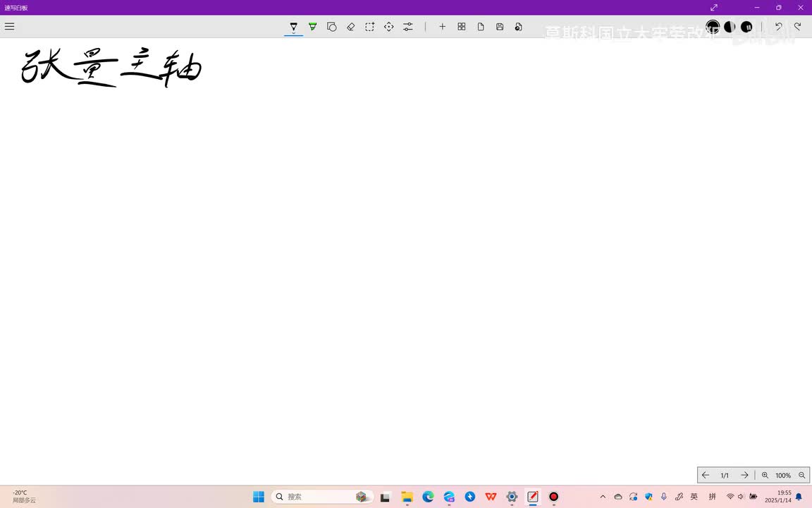The width and height of the screenshot is (812, 508).
Task: Open the hamburger menu at top left
Action: click(9, 26)
